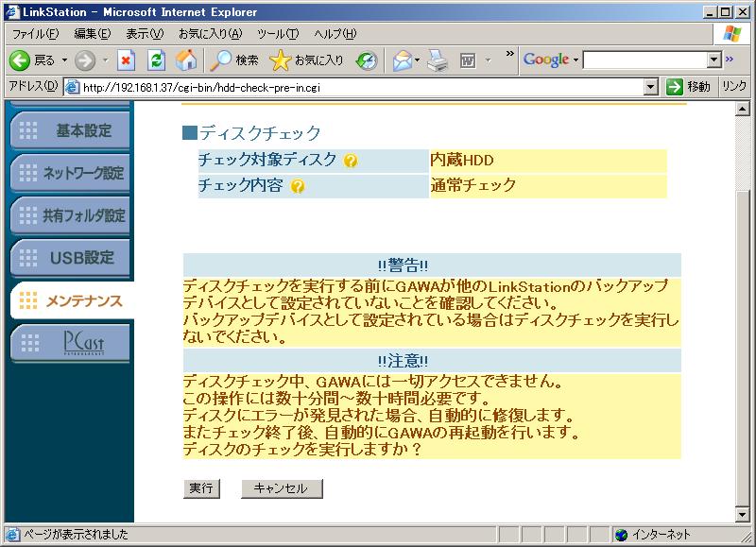The height and width of the screenshot is (547, 756).
Task: Click help icon beside チェック内容
Action: 298,186
